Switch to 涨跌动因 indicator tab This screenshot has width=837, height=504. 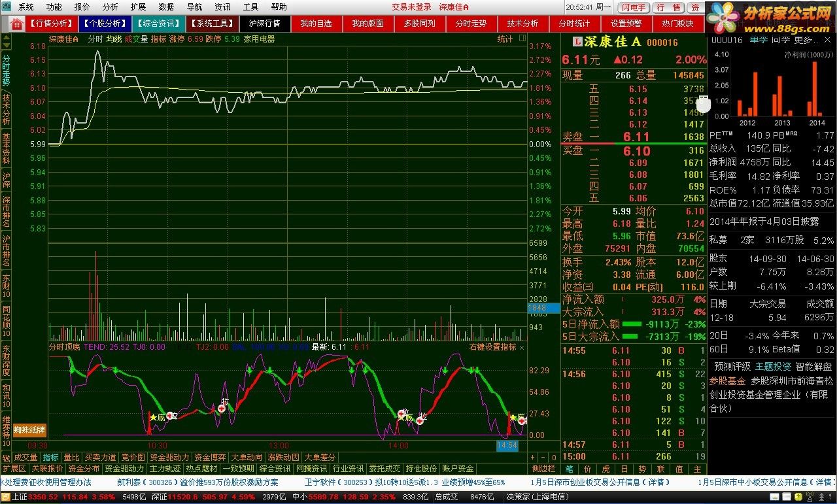283,458
